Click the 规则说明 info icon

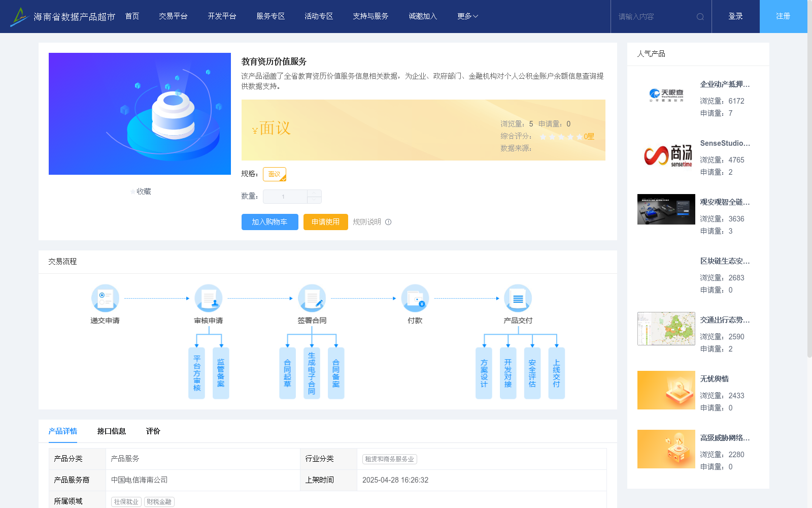388,222
